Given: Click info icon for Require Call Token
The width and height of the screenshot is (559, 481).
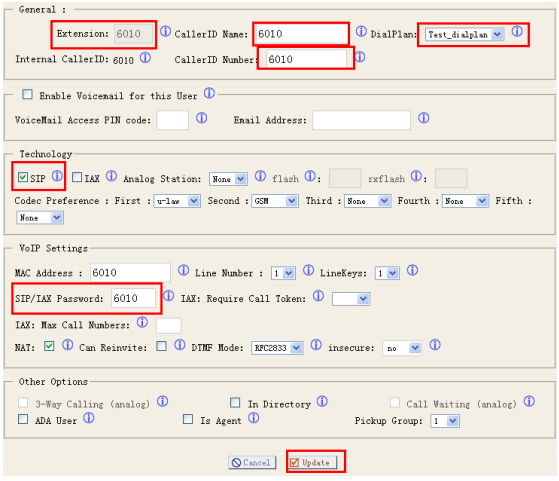Looking at the screenshot, I should tap(318, 296).
